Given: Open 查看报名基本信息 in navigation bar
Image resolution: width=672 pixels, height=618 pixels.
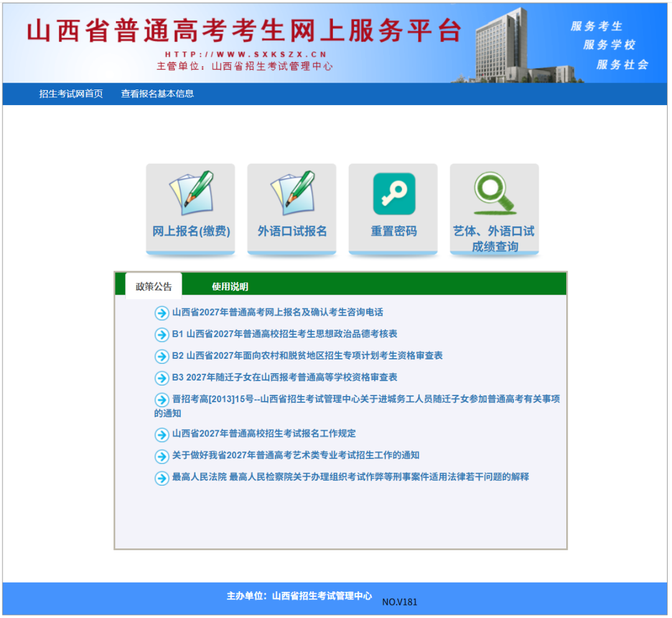Looking at the screenshot, I should coord(157,94).
